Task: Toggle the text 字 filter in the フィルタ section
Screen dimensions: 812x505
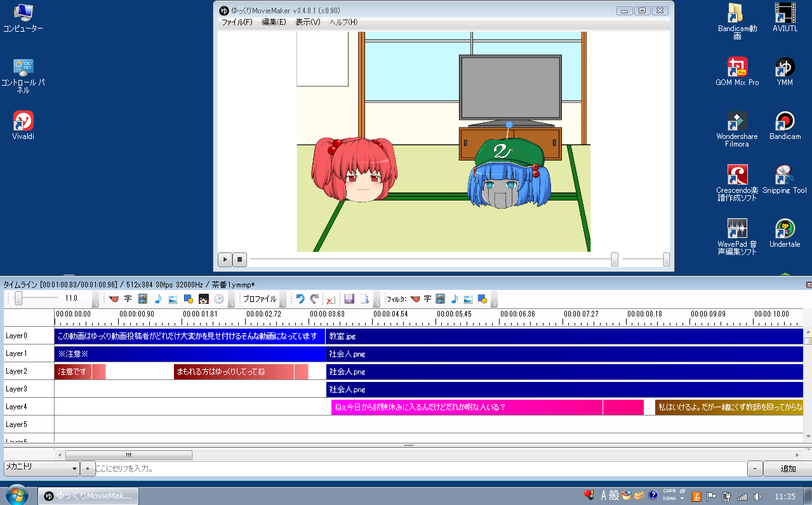Action: [x=428, y=298]
